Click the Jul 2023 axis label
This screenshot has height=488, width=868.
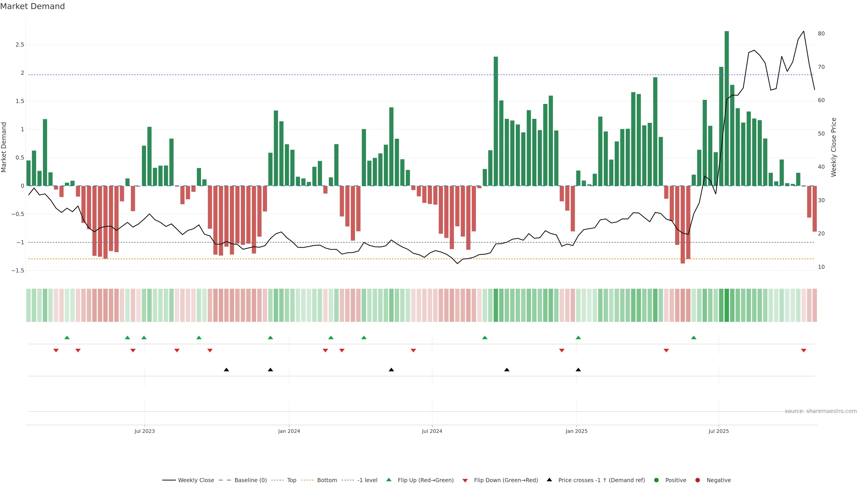(x=145, y=431)
